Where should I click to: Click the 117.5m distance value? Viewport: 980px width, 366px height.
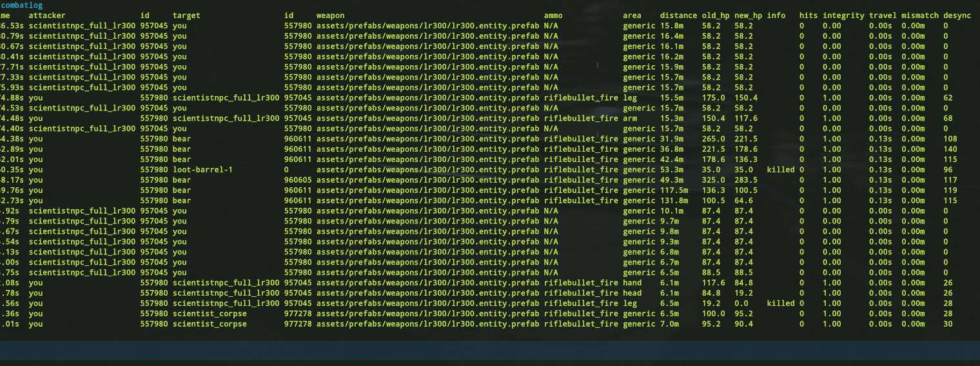coord(674,190)
